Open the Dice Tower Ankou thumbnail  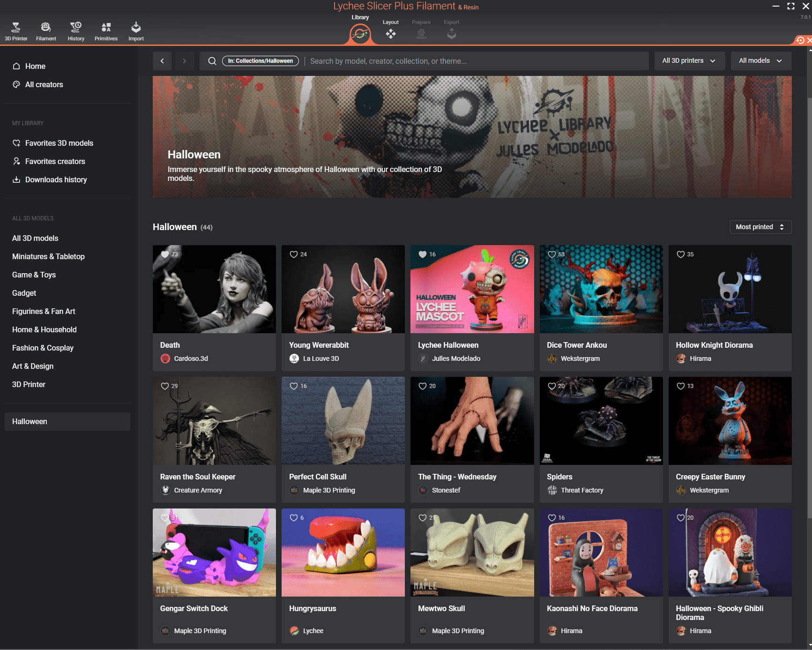(601, 289)
